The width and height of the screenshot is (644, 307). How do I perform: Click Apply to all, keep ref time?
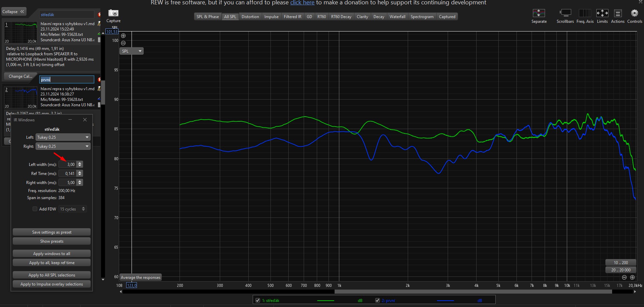pos(52,263)
